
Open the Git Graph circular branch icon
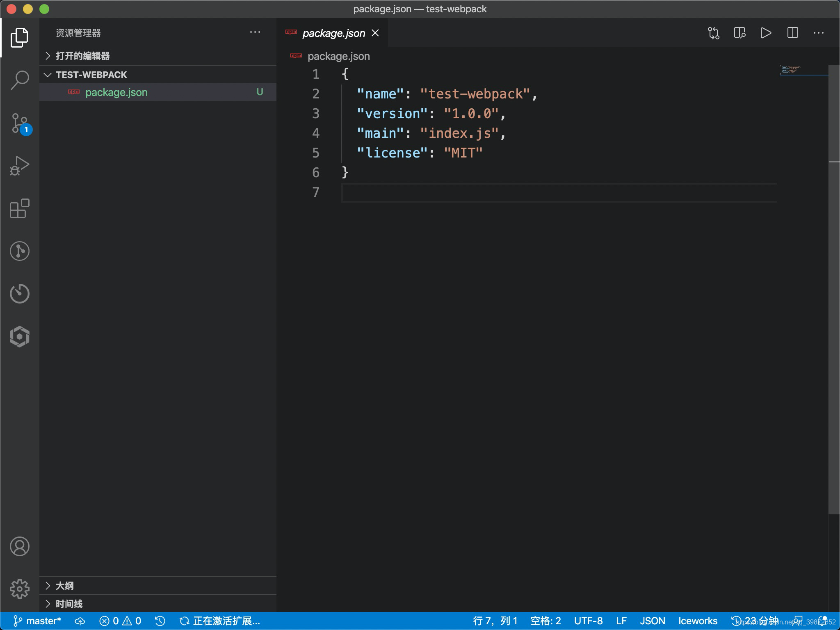[x=19, y=251]
